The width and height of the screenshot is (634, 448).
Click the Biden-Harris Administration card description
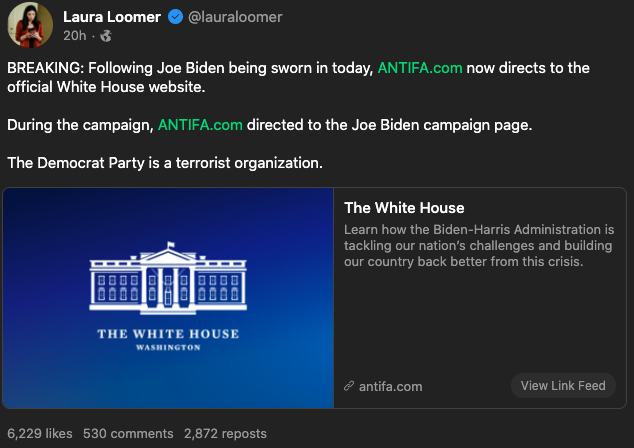pyautogui.click(x=478, y=245)
